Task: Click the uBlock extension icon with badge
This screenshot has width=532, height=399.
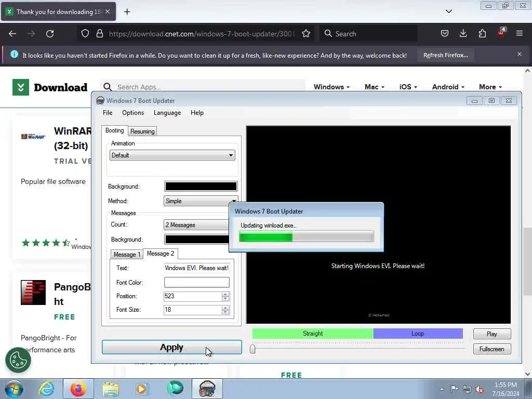Action: (x=501, y=33)
